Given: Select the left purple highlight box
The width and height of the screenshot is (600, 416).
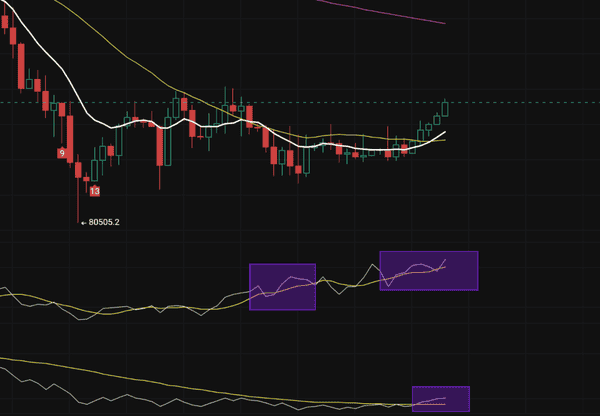Looking at the screenshot, I should pos(282,286).
